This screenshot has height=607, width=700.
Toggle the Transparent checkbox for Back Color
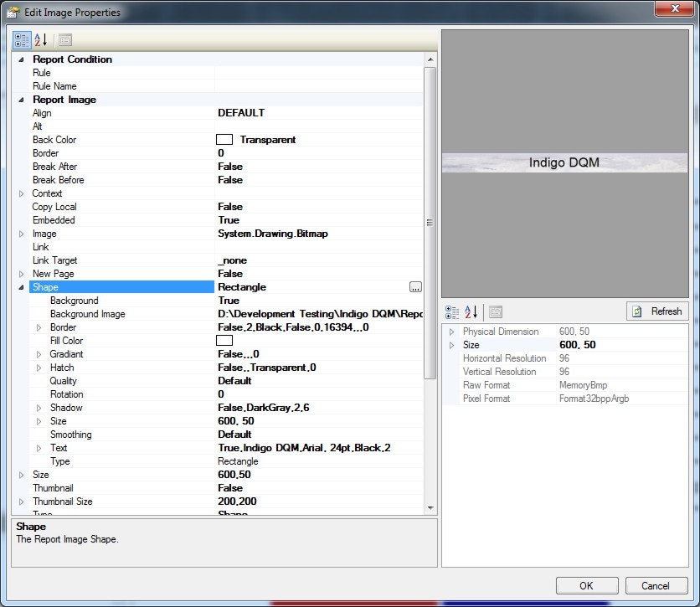223,139
